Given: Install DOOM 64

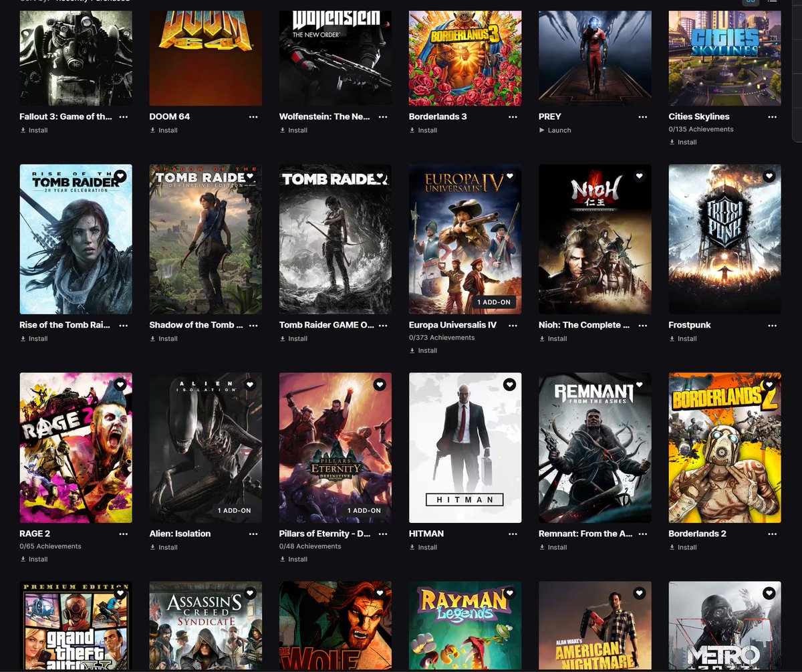Looking at the screenshot, I should (x=164, y=130).
